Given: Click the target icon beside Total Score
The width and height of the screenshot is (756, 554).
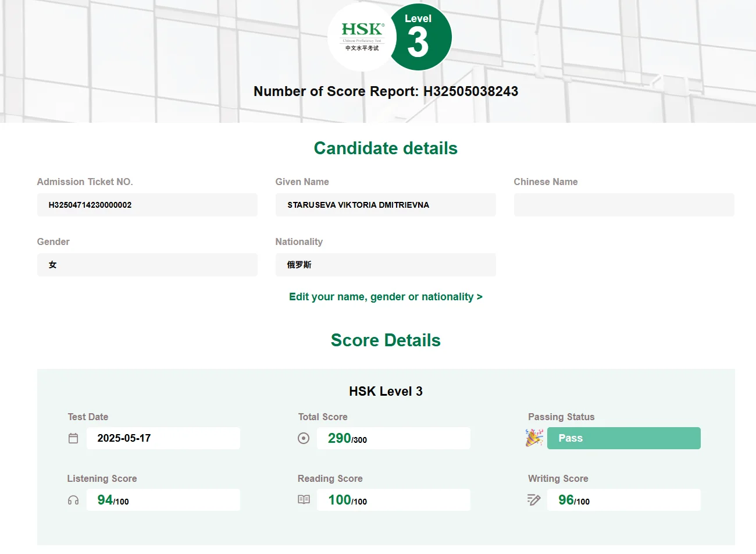Looking at the screenshot, I should (x=304, y=438).
